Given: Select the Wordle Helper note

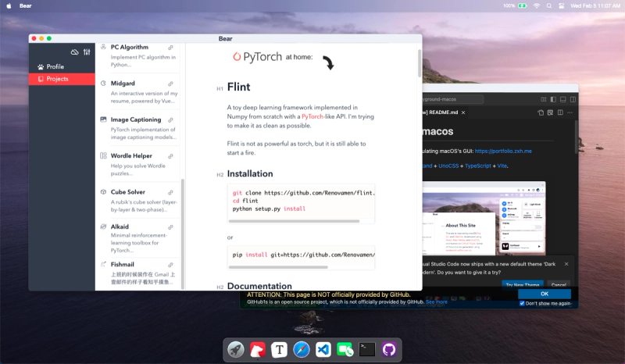Looking at the screenshot, I should tap(138, 164).
